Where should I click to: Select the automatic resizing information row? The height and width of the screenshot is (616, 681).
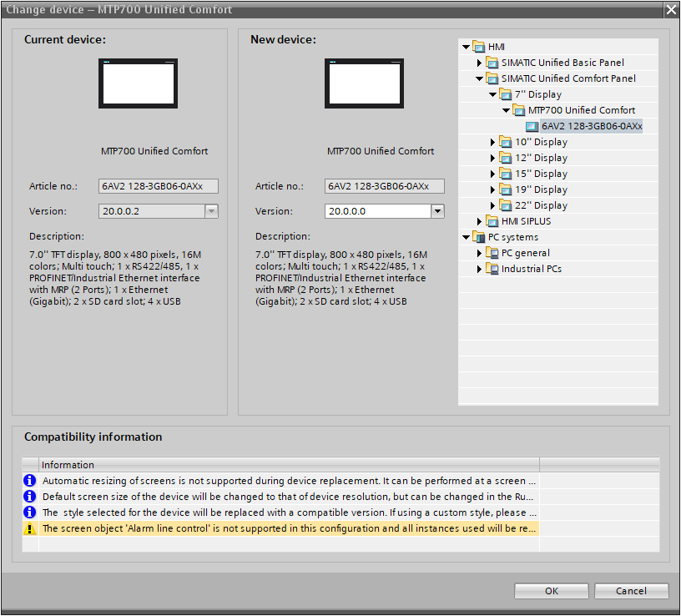click(280, 481)
